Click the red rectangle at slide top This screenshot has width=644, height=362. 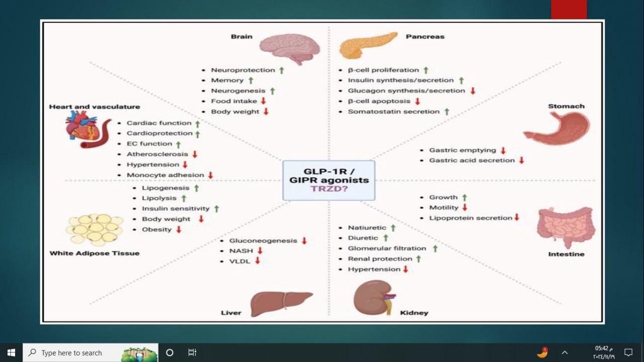[569, 10]
